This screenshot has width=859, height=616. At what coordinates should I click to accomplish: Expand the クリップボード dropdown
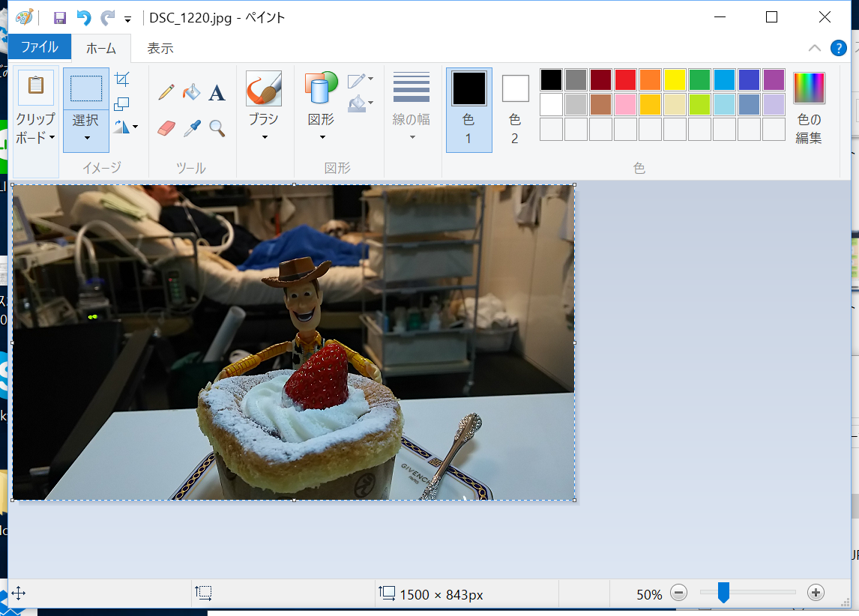click(x=36, y=129)
